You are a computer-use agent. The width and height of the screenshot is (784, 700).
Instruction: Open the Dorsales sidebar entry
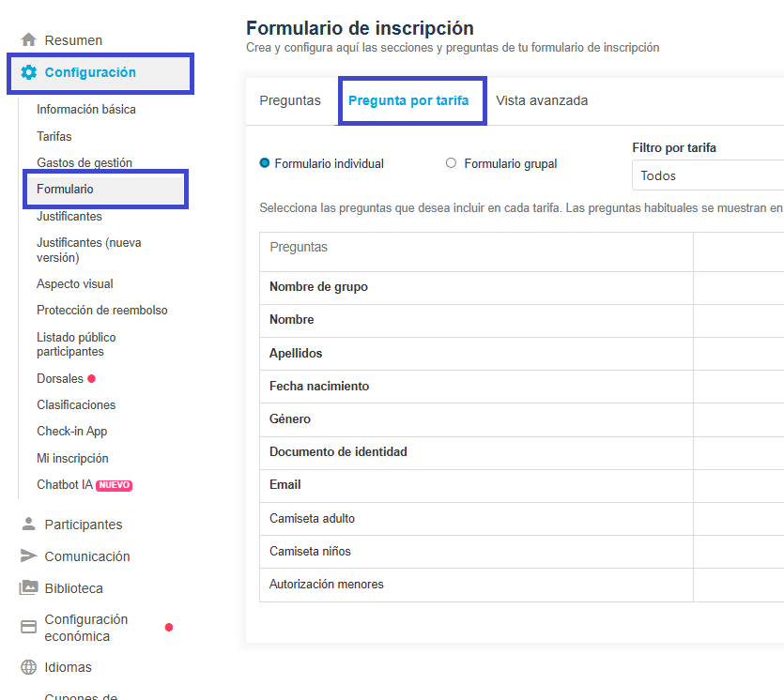(60, 379)
